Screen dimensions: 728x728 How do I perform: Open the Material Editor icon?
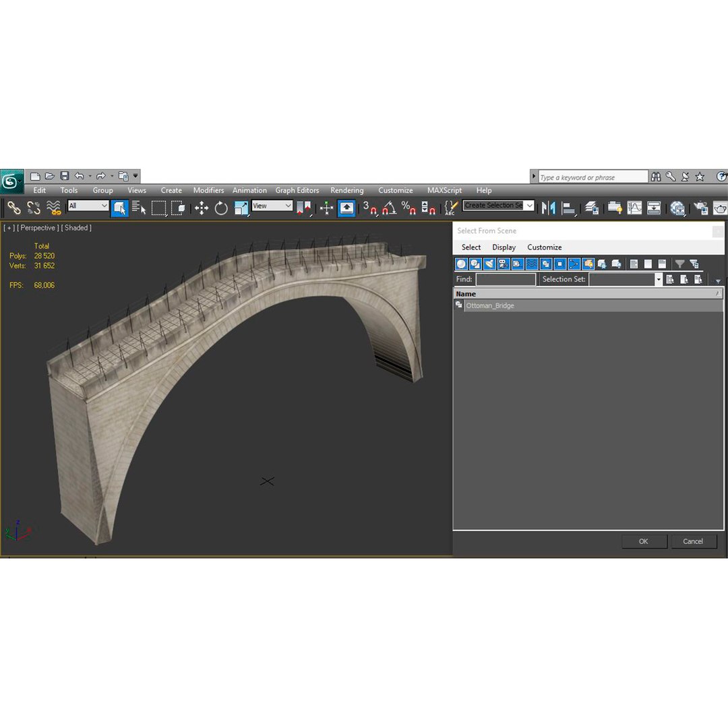point(677,208)
